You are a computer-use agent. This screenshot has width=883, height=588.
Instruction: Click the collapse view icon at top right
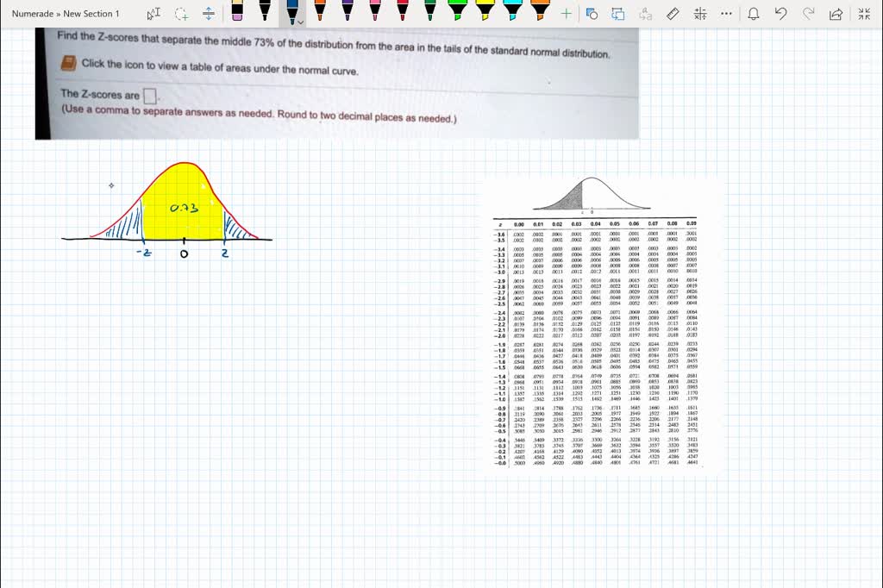[864, 14]
